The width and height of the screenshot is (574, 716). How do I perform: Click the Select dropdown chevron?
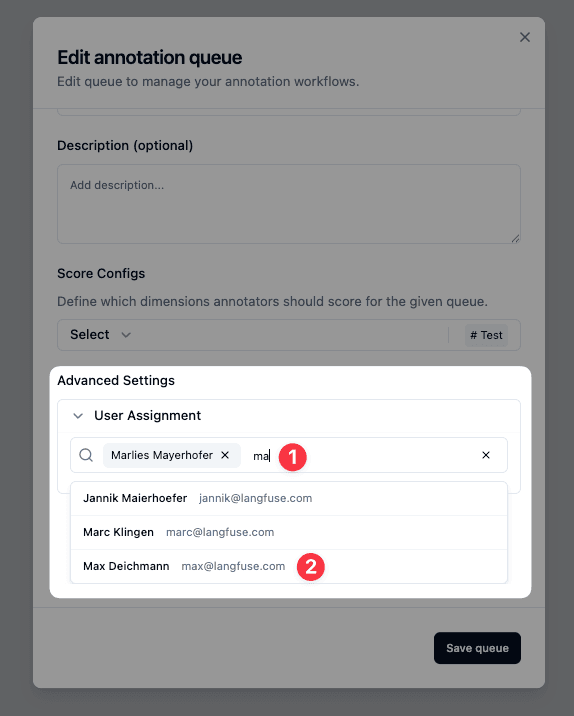(x=126, y=335)
